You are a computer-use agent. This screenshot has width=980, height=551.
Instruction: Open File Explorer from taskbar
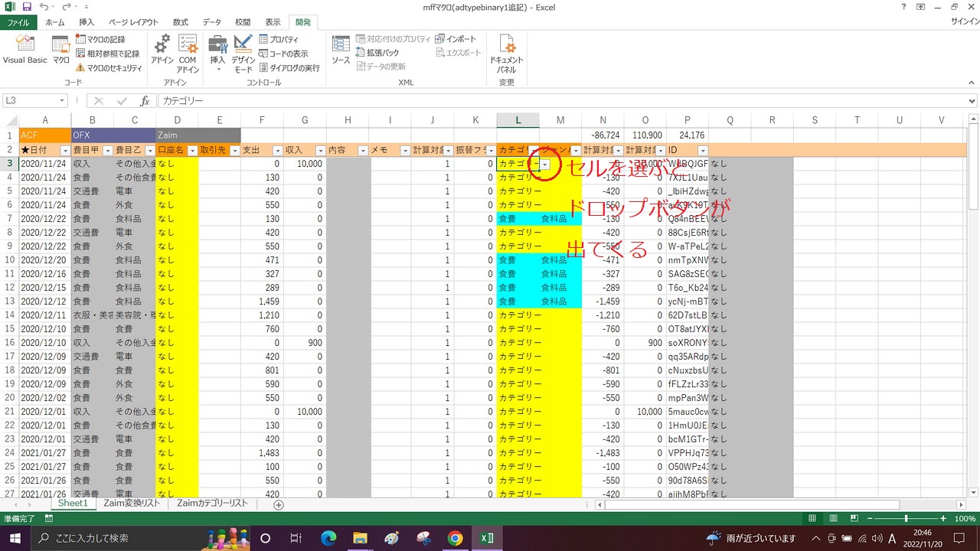tap(360, 538)
